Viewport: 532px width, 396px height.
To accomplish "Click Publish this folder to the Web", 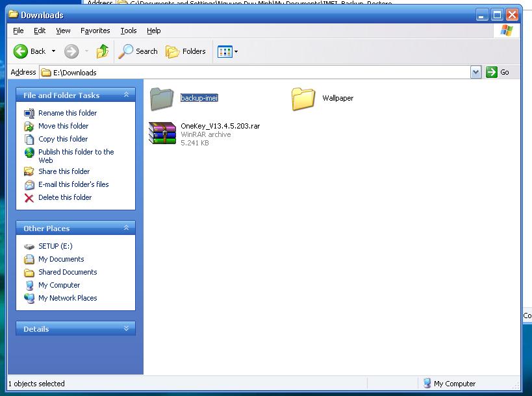I will click(76, 156).
